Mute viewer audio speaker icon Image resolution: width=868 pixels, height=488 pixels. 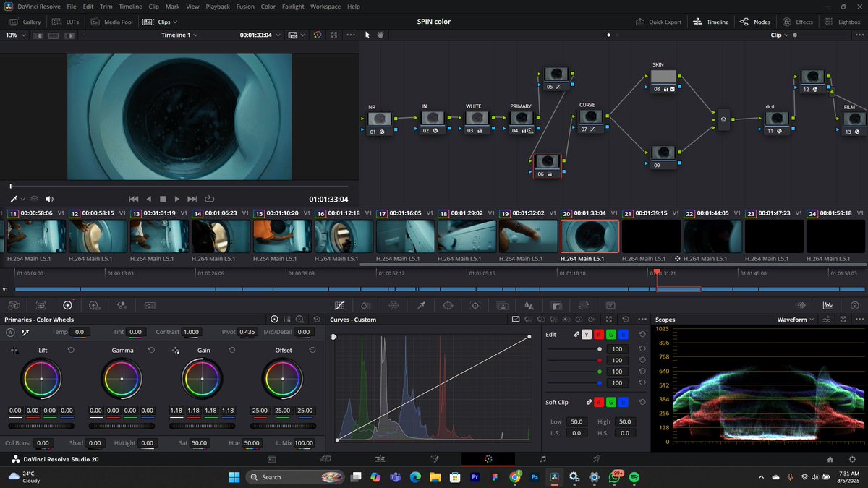pos(49,199)
